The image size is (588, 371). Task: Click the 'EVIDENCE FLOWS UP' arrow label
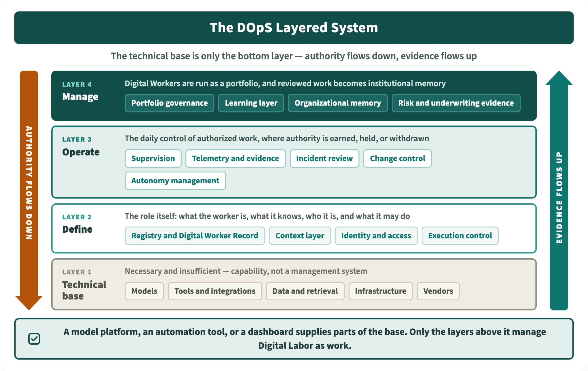[559, 197]
